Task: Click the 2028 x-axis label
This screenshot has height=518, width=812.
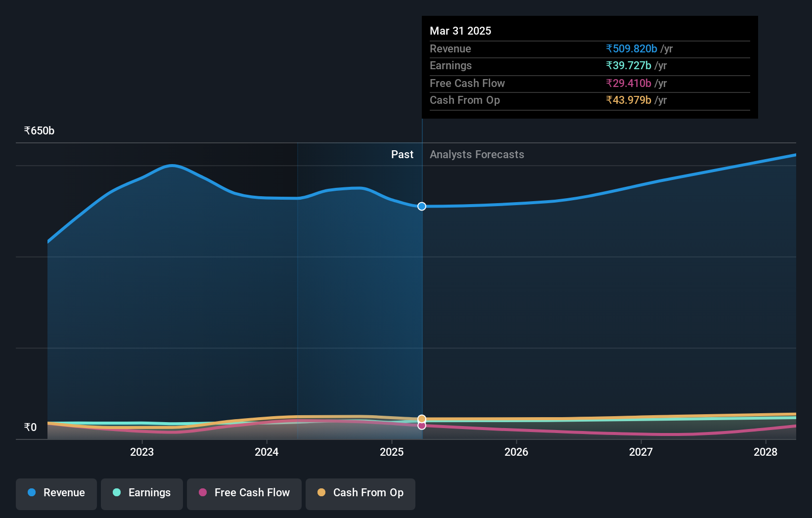Action: [x=766, y=452]
